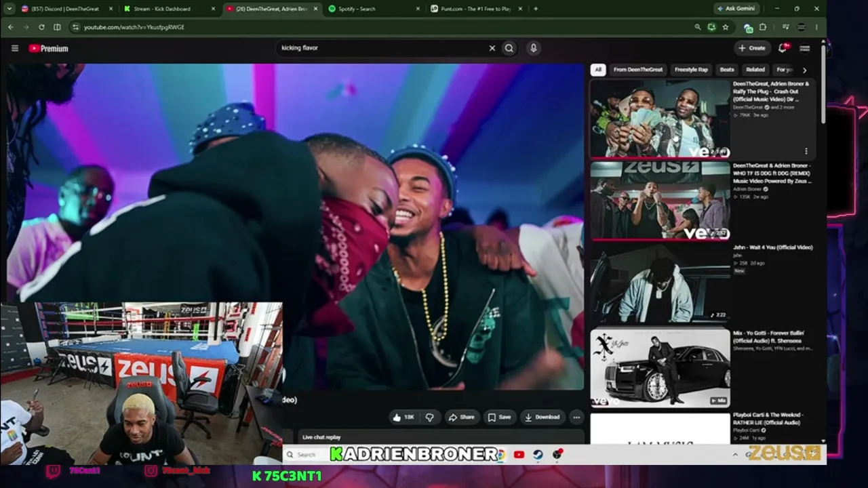868x488 pixels.
Task: Go to YouTube Premium home logo
Action: [x=49, y=48]
